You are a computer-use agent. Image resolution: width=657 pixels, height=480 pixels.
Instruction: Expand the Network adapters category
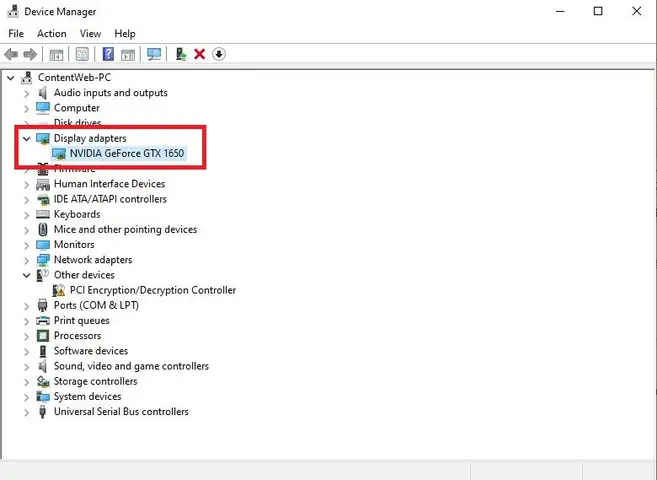coord(26,260)
